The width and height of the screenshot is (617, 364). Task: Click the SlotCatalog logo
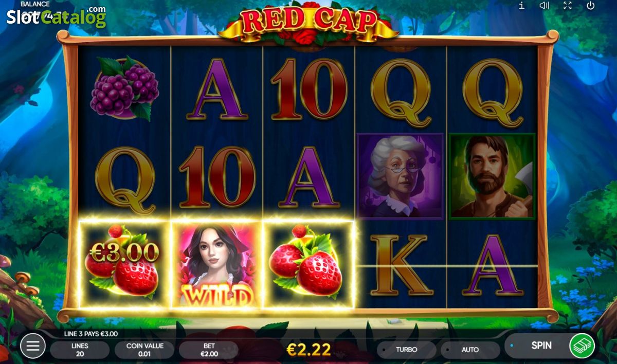[x=56, y=17]
